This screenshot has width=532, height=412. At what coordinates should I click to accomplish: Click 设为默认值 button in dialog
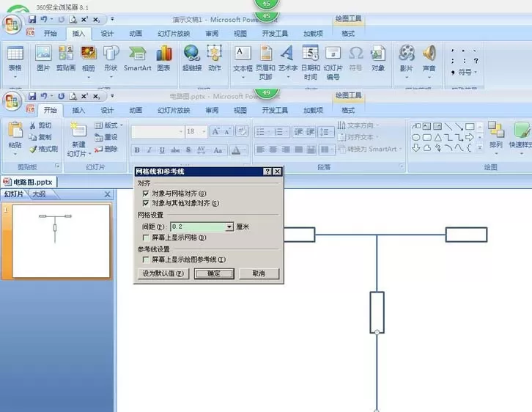(163, 273)
